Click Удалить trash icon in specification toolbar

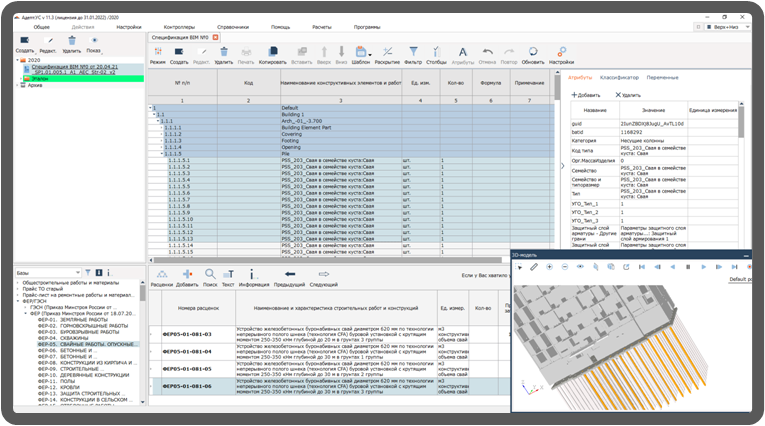223,51
